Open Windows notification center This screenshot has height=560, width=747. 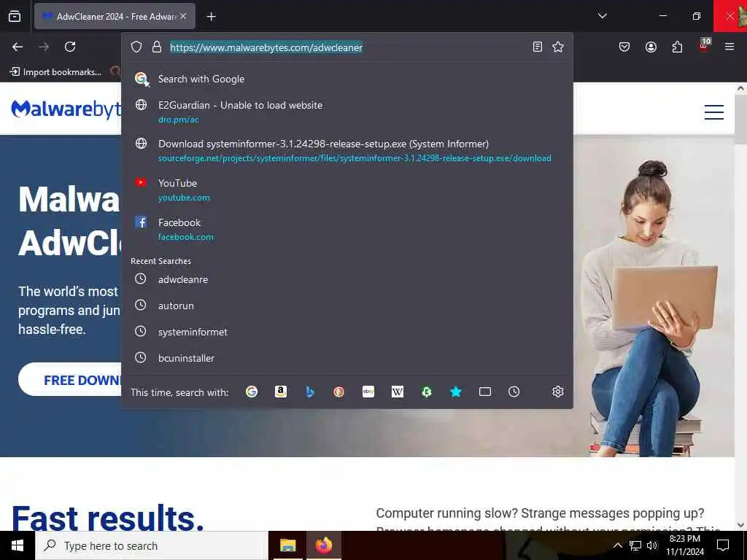tap(723, 545)
